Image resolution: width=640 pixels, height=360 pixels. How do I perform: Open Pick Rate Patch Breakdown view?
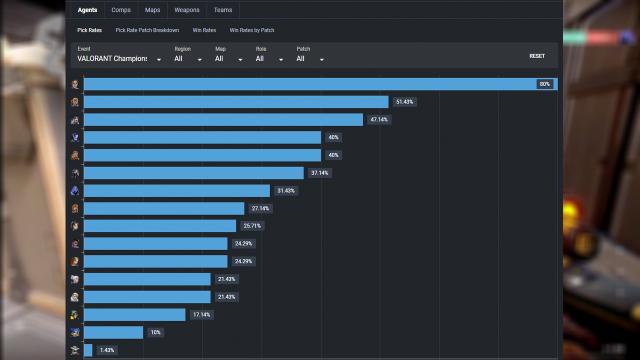pos(147,30)
